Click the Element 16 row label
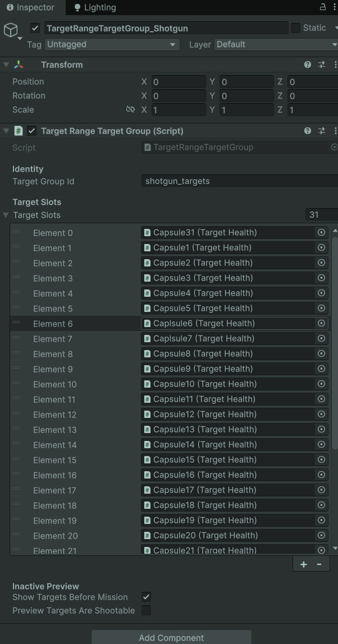 (54, 475)
